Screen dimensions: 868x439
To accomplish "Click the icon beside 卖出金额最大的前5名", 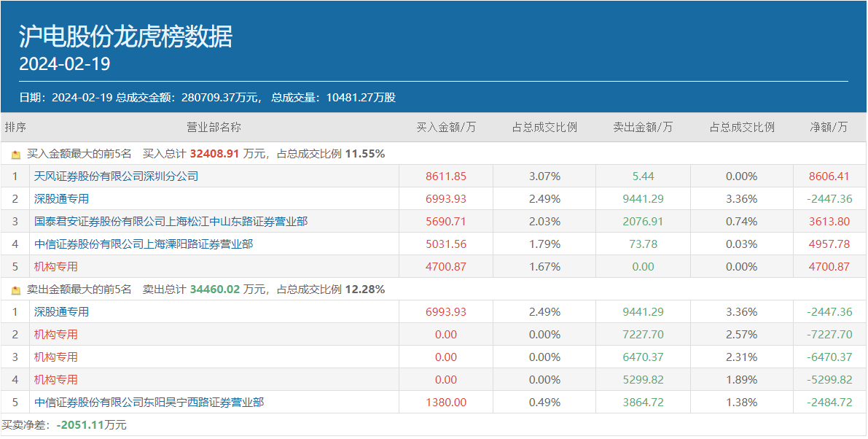I will [x=16, y=290].
